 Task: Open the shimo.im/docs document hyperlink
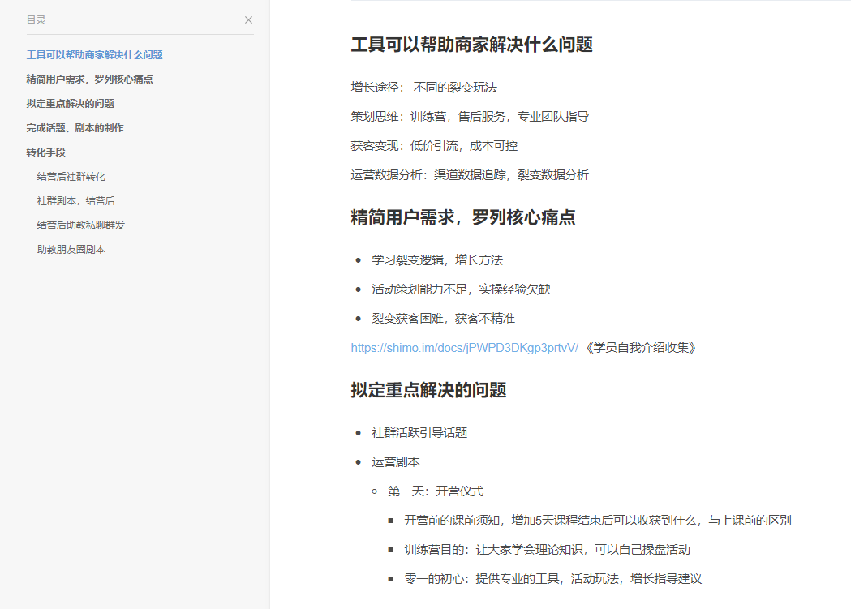click(x=464, y=348)
